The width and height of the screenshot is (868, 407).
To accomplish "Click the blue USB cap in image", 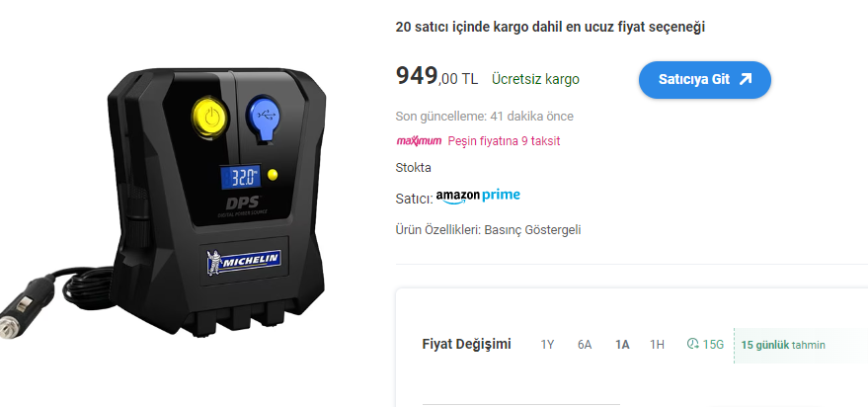I will pos(263,118).
